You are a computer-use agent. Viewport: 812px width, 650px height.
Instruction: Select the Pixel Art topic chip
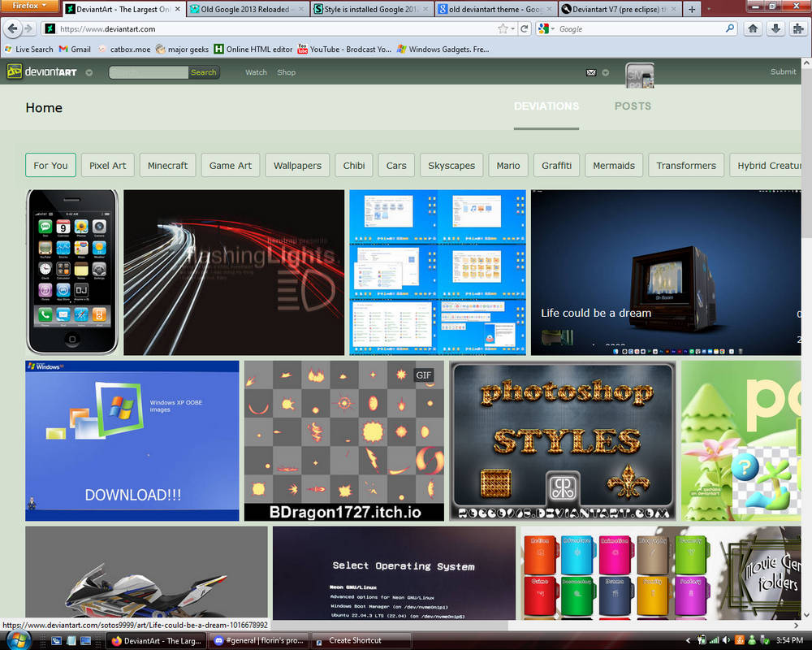point(108,166)
